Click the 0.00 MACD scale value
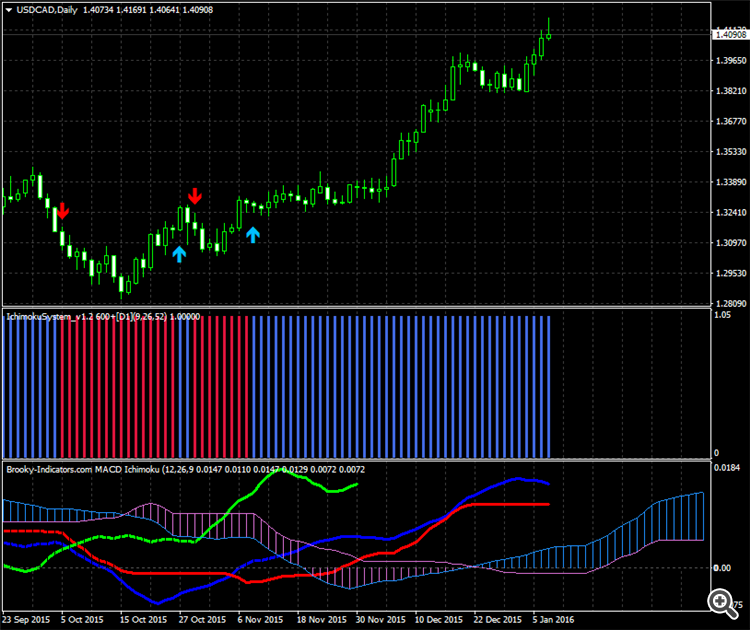Image resolution: width=750 pixels, height=630 pixels. click(722, 568)
